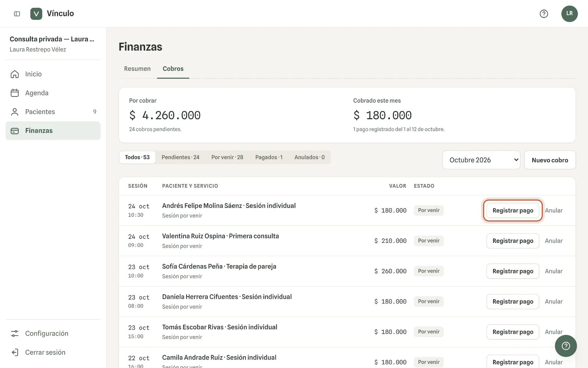Viewport: 588px width, 368px height.
Task: Registrar pago for Sofía Cárdenas Peña
Action: [x=513, y=271]
